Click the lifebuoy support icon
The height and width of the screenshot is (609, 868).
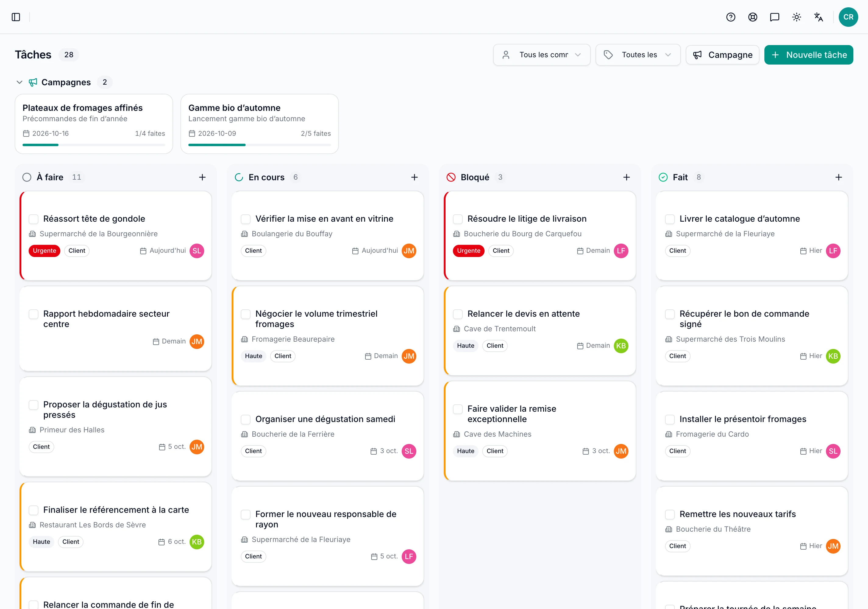click(x=753, y=17)
